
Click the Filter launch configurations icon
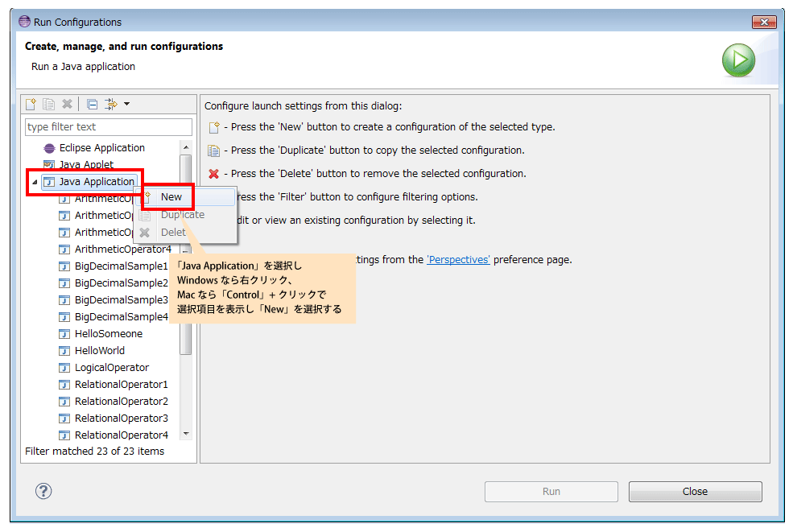(111, 104)
